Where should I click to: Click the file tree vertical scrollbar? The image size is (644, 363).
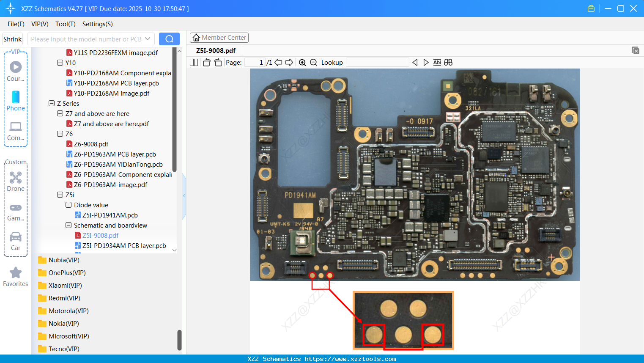[x=174, y=110]
